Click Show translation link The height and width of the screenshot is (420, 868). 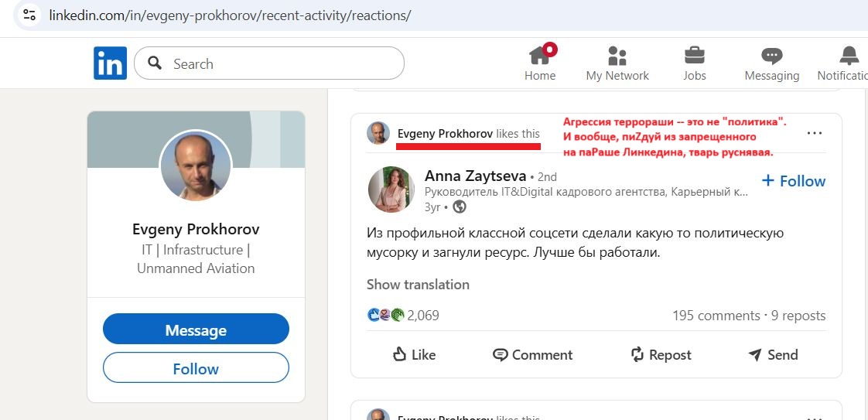418,285
